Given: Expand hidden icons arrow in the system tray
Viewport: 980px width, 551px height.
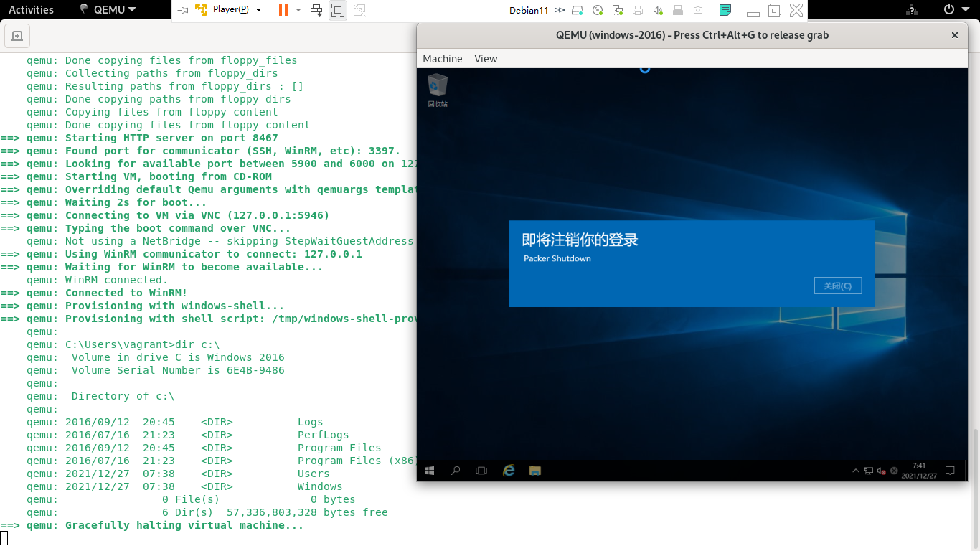Looking at the screenshot, I should 856,470.
